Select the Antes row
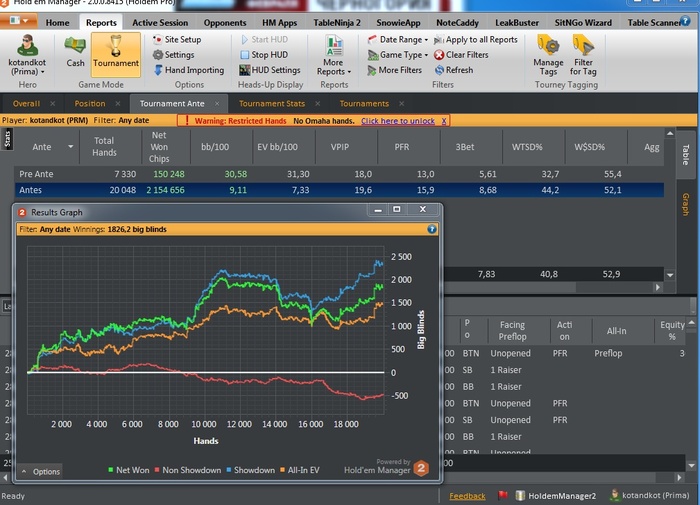Screen dimensions: 700x505 pyautogui.click(x=339, y=190)
